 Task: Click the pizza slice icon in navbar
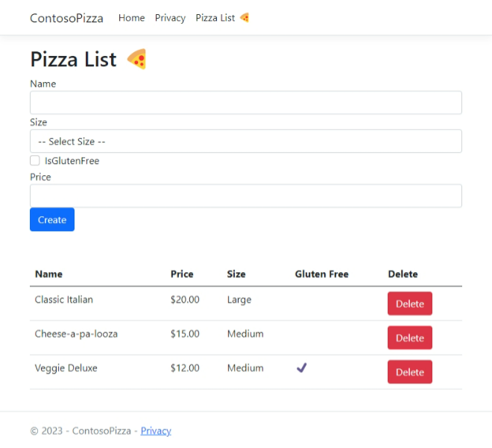tap(245, 18)
